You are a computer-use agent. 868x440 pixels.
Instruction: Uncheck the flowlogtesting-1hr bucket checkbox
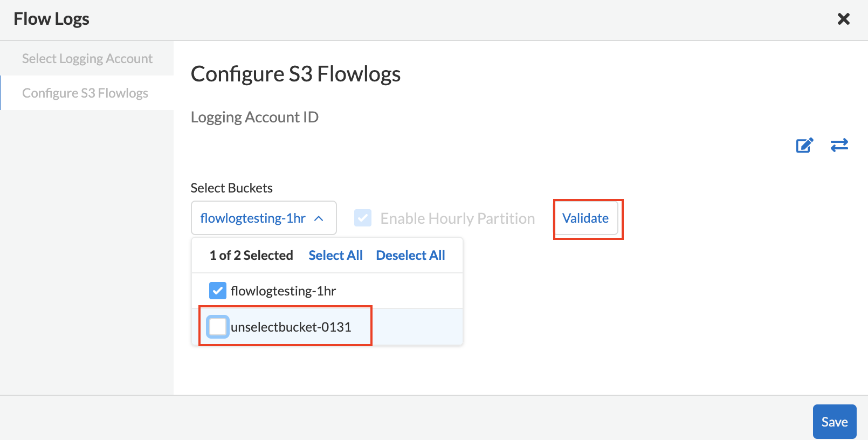(218, 291)
